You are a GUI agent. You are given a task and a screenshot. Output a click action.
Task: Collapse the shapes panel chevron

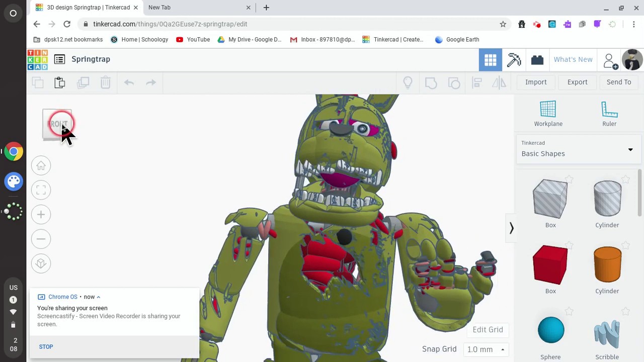tap(511, 228)
